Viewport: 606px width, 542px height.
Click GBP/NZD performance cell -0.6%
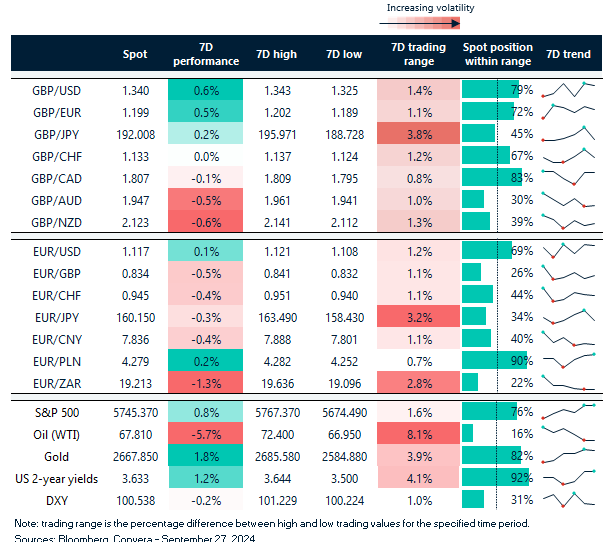[x=206, y=221]
